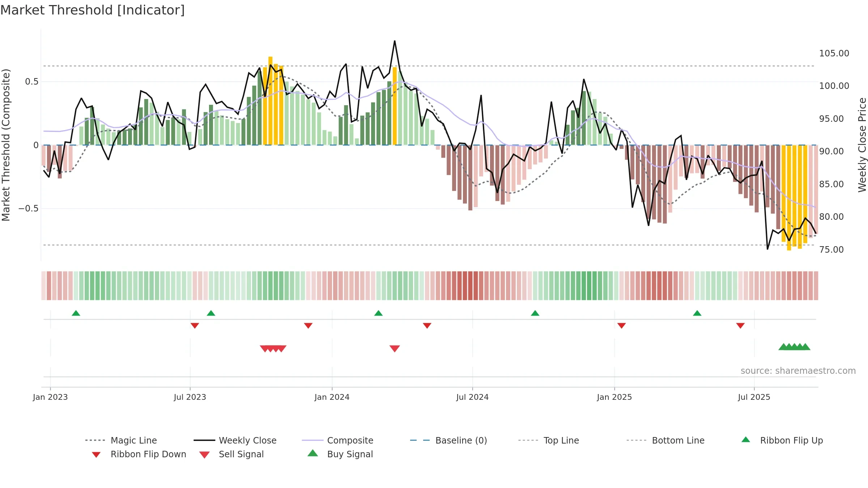
Task: Click the ribbon flip up marker after Jul 2024
Action: [x=535, y=313]
